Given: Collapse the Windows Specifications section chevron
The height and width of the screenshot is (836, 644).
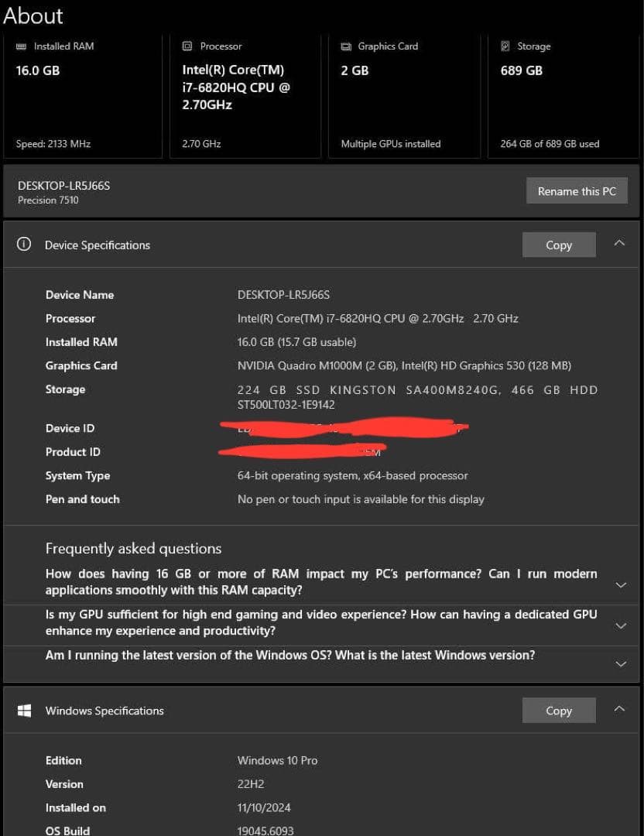Looking at the screenshot, I should click(619, 708).
